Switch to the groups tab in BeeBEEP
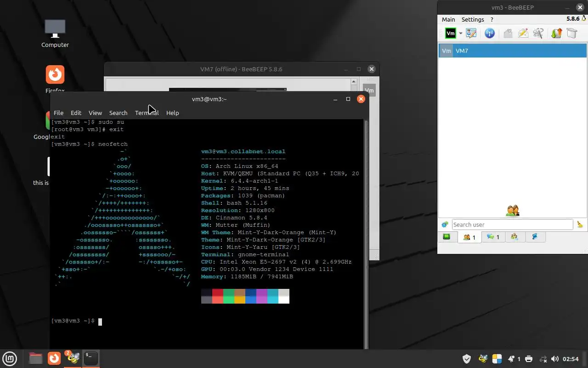Image resolution: width=588 pixels, height=368 pixels. click(x=514, y=237)
